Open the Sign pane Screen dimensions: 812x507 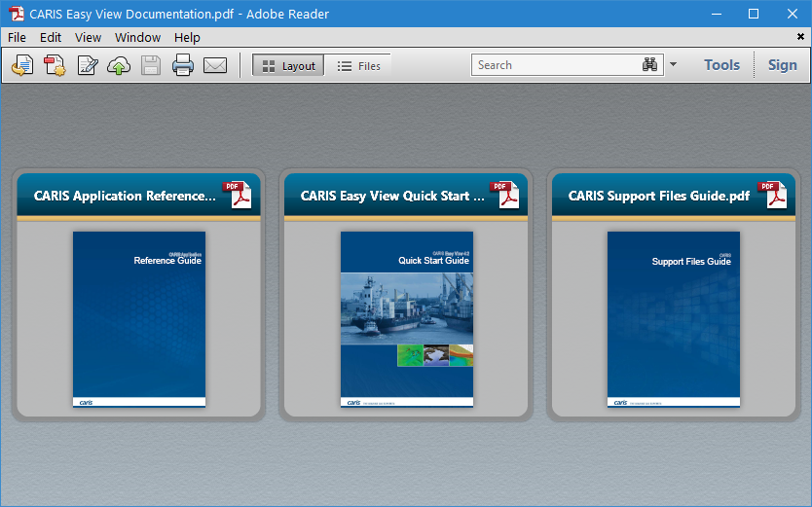point(782,65)
